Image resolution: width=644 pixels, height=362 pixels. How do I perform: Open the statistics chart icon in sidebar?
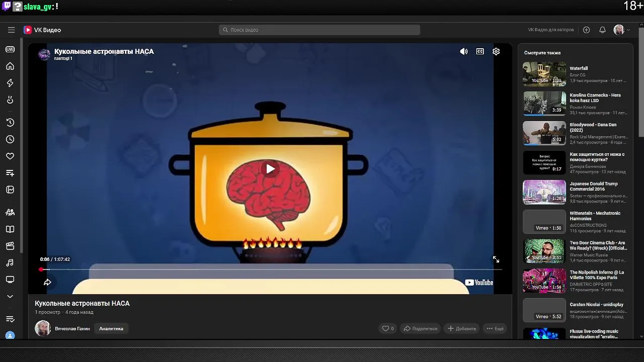[10, 190]
